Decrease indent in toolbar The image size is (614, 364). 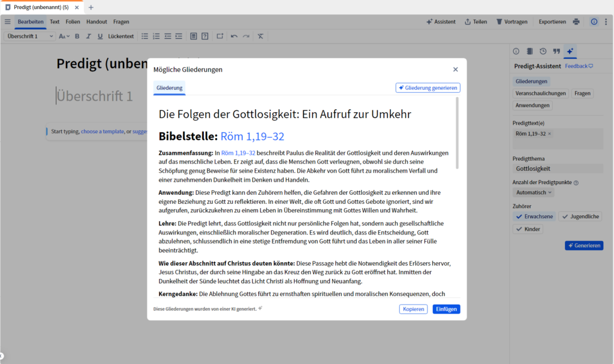(168, 36)
